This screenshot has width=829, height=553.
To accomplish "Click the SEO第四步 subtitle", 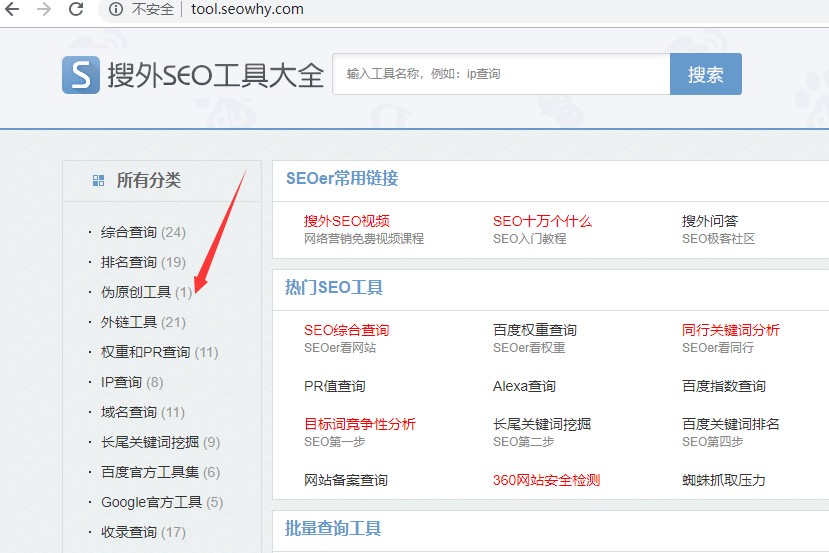I will tap(713, 442).
